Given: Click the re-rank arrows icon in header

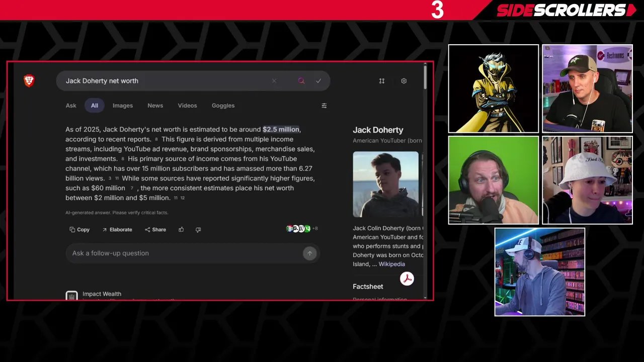Looking at the screenshot, I should [382, 81].
